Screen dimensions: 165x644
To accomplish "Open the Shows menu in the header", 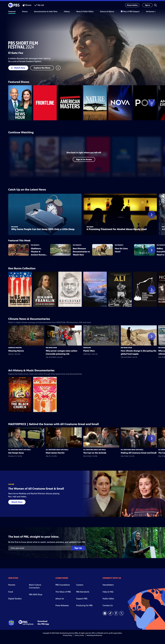I will [x=27, y=5].
